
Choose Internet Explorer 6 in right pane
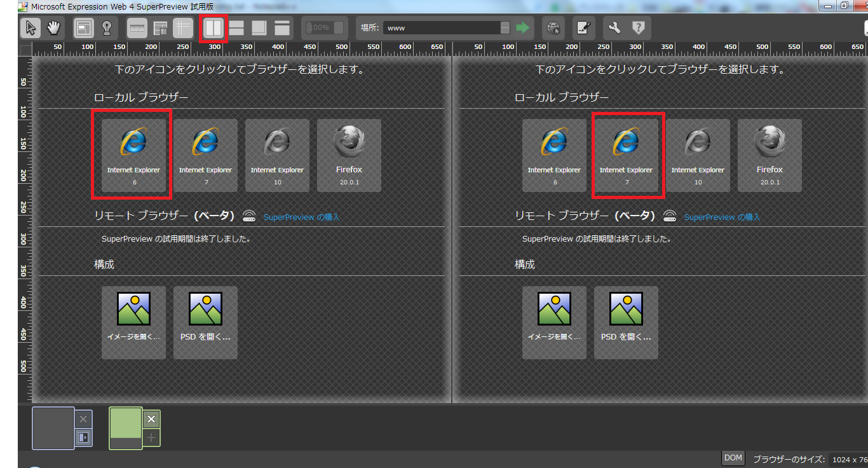(x=554, y=155)
